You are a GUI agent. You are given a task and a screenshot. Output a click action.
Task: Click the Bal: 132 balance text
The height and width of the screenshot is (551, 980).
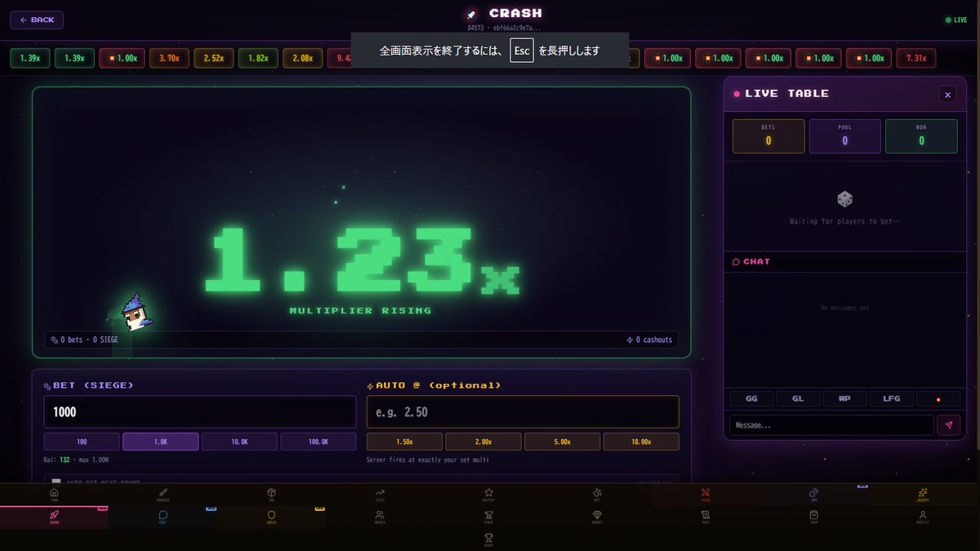(x=56, y=460)
